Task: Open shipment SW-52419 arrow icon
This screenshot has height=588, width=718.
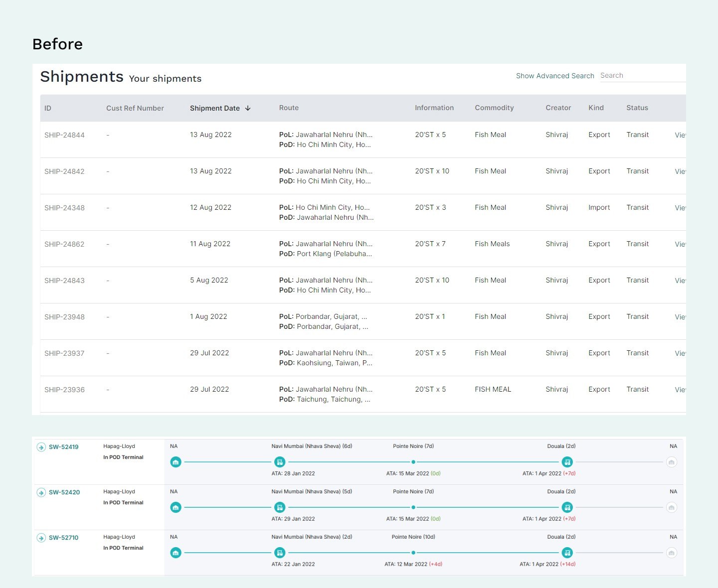Action: click(41, 447)
